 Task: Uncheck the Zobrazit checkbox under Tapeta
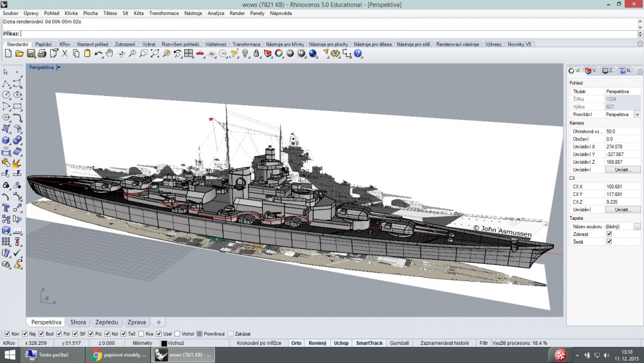[609, 234]
